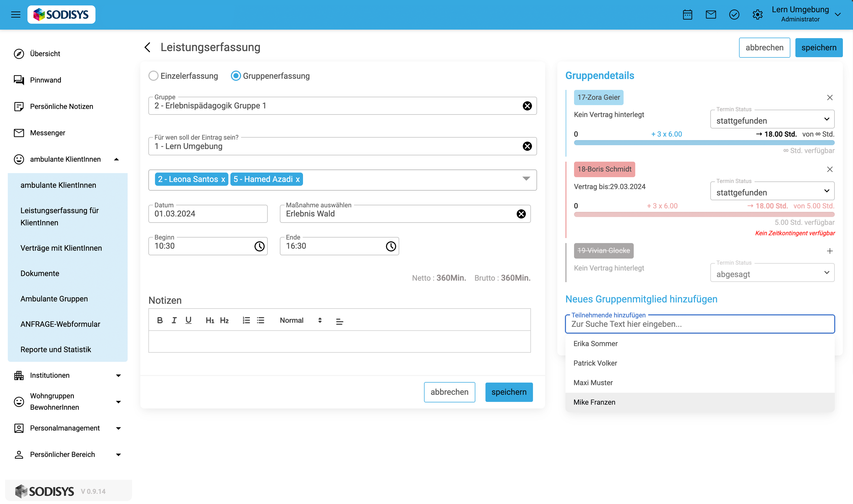This screenshot has height=504, width=853.
Task: Select Mike Franzen from suggestions
Action: pos(700,403)
